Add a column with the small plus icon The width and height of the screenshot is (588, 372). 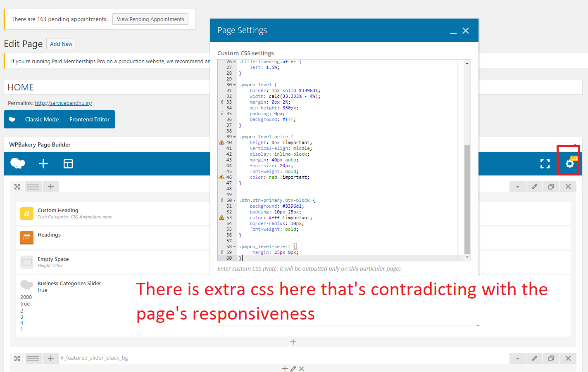[x=50, y=187]
